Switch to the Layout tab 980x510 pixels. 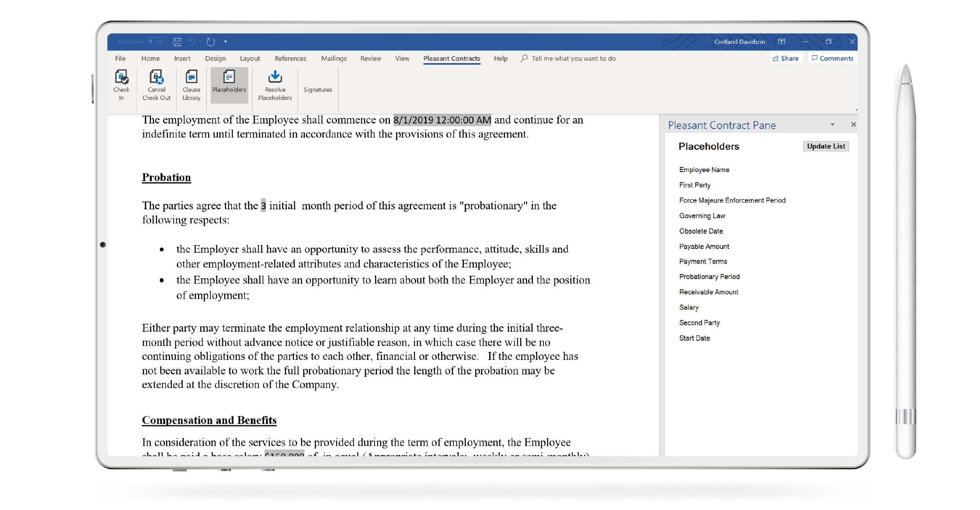coord(250,58)
